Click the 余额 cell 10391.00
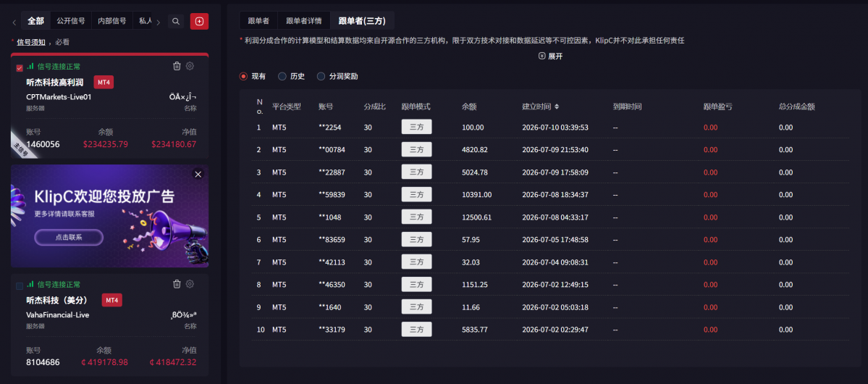 point(476,194)
